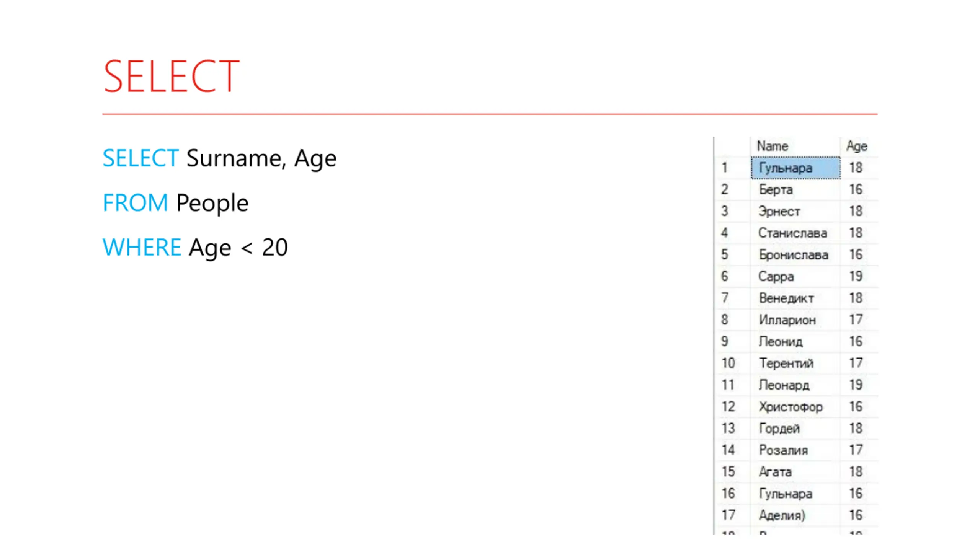Select the Гордей name cell
Screen dimensions: 980x551
(x=795, y=428)
